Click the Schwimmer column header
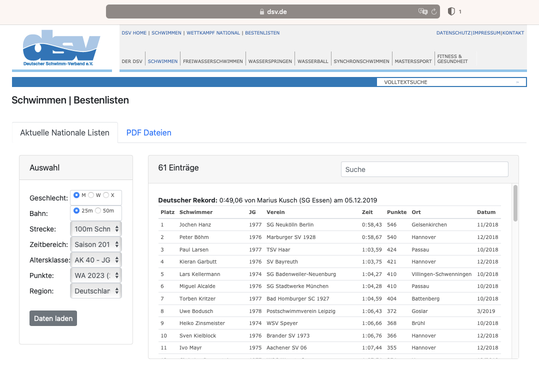 196,212
